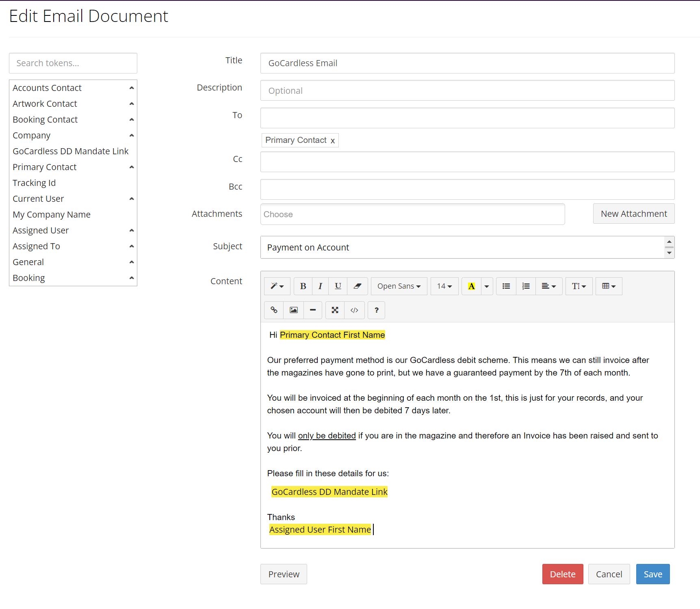Open the magic wand style dropdown

(277, 286)
